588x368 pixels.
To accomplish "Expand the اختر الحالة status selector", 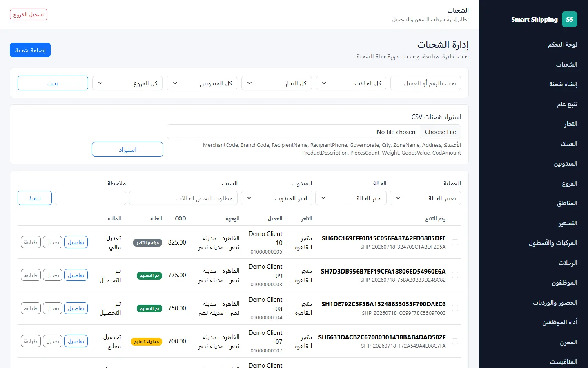I will [x=351, y=198].
